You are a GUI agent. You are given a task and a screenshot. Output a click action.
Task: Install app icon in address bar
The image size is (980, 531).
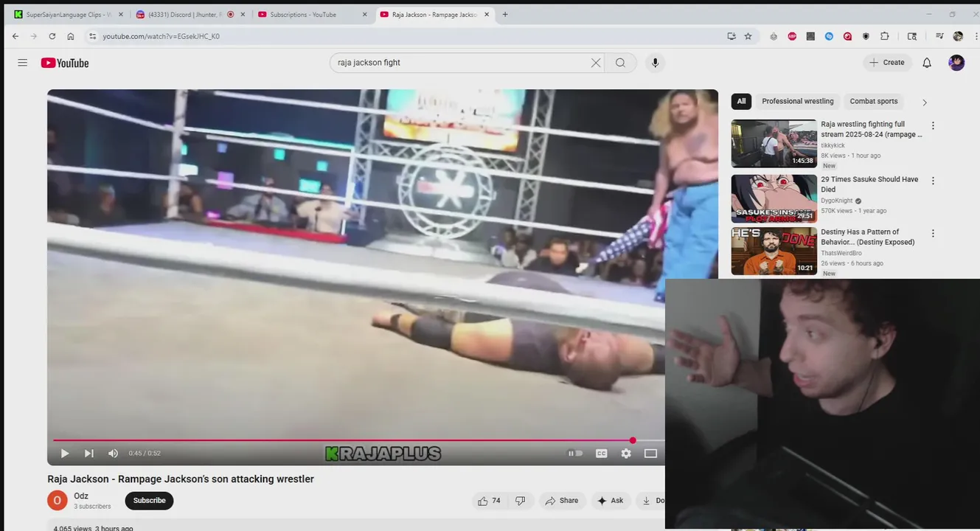point(731,36)
